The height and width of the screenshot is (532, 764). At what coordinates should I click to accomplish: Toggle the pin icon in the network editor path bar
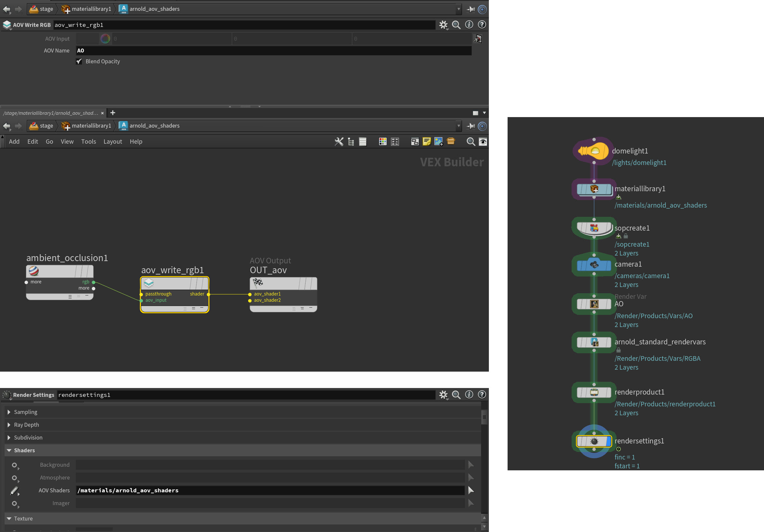pyautogui.click(x=470, y=126)
